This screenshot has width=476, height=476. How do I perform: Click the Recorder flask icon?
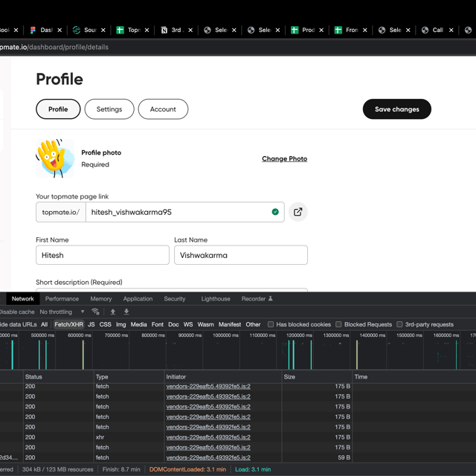point(271,299)
